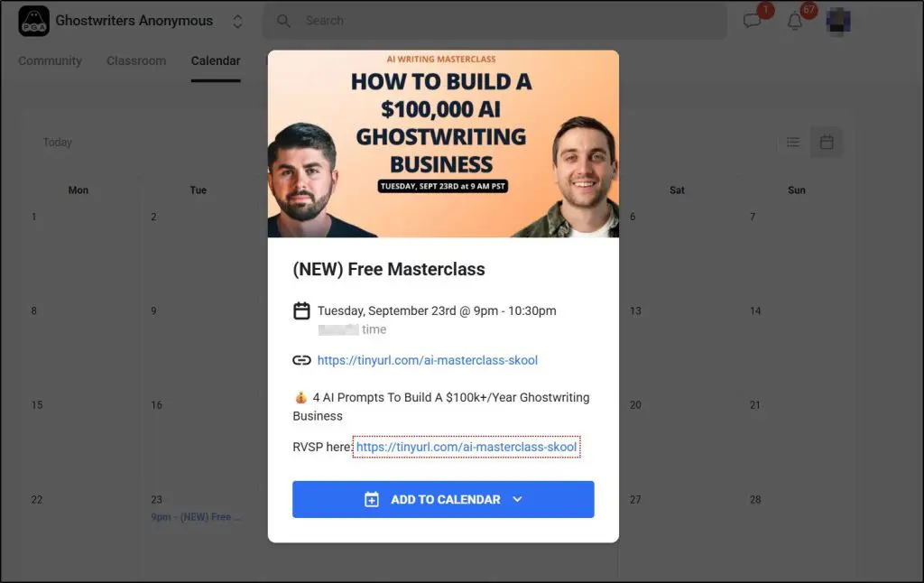Open the notifications bell icon
This screenshot has width=924, height=583.
794,22
